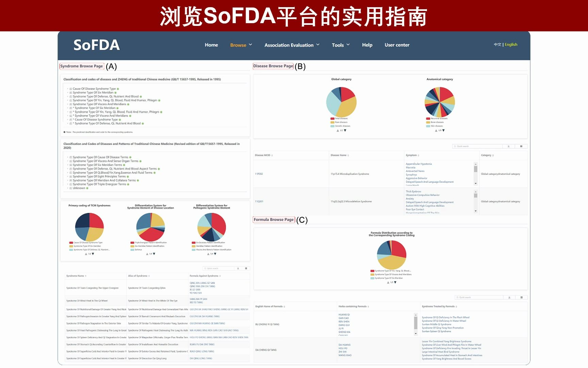This screenshot has height=368, width=588.
Task: Expand the Browse menu chevron
Action: pos(250,45)
